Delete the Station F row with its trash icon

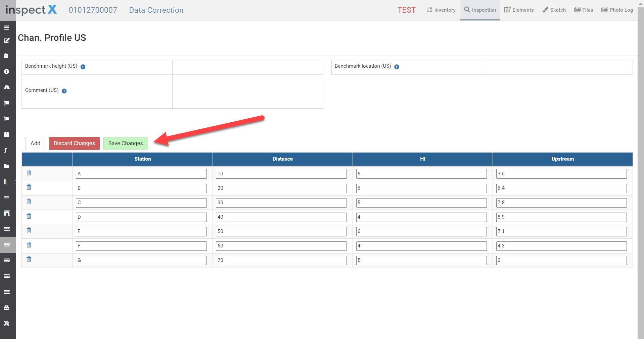point(29,245)
